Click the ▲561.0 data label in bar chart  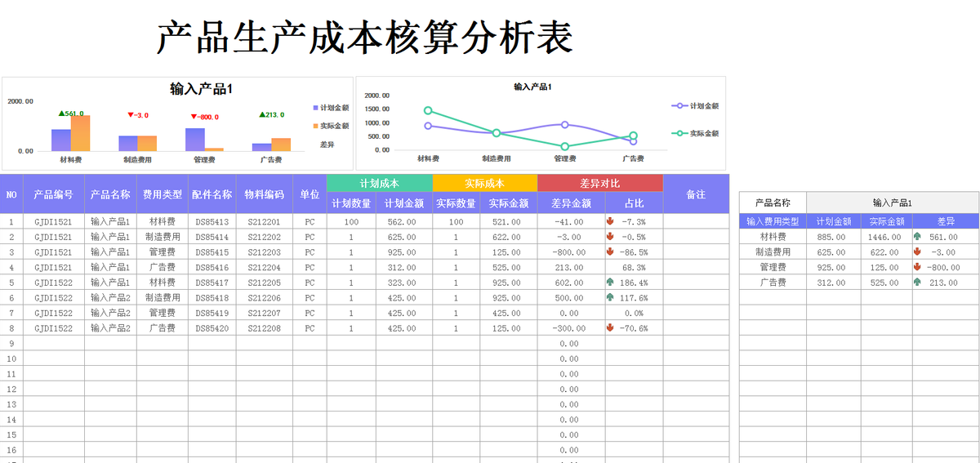tap(71, 114)
